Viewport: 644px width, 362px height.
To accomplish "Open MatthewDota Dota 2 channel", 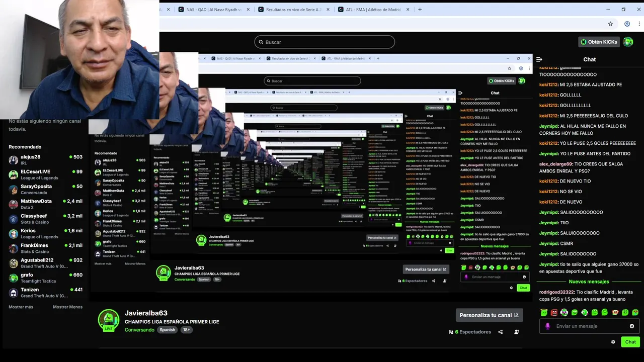I will pyautogui.click(x=45, y=204).
